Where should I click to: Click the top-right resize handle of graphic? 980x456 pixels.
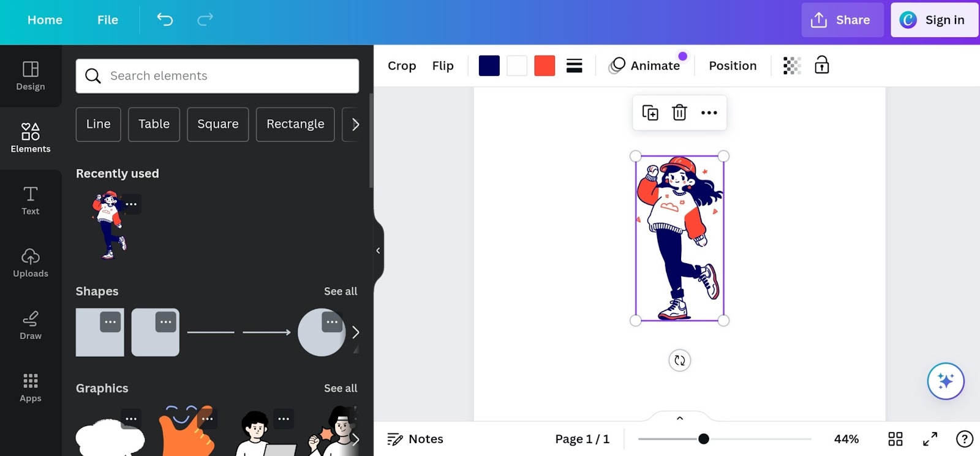(723, 156)
